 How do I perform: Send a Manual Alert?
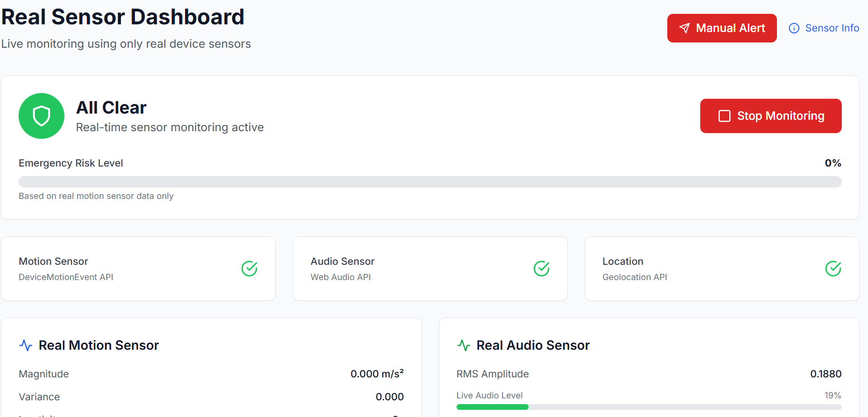(722, 28)
